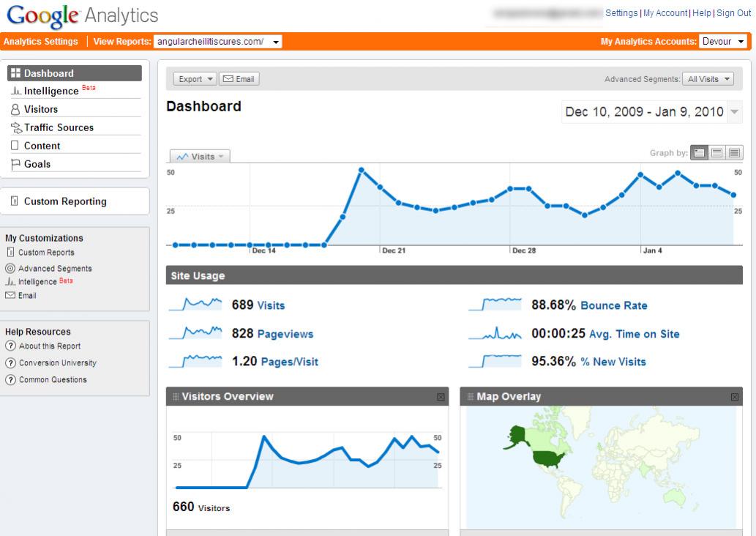Image resolution: width=756 pixels, height=536 pixels.
Task: Click the Traffic Sources arrows icon
Action: 16,128
